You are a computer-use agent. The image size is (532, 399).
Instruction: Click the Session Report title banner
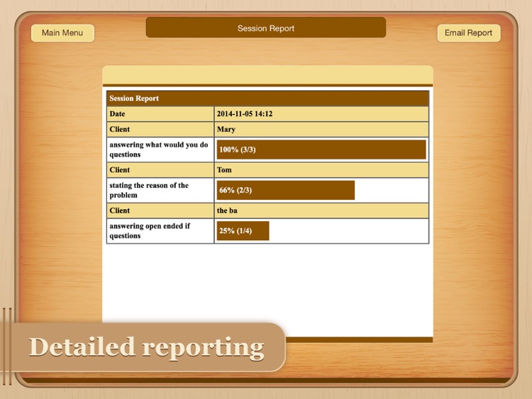pos(266,28)
